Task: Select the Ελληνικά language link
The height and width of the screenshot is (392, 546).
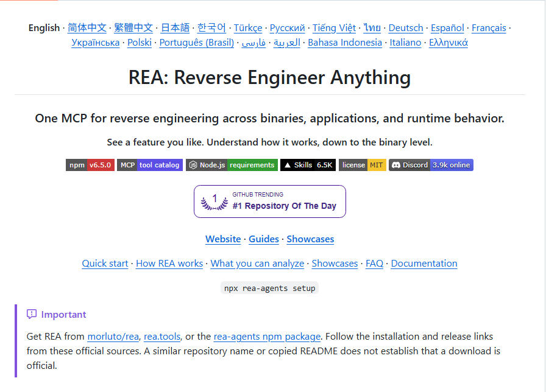Action: point(448,43)
